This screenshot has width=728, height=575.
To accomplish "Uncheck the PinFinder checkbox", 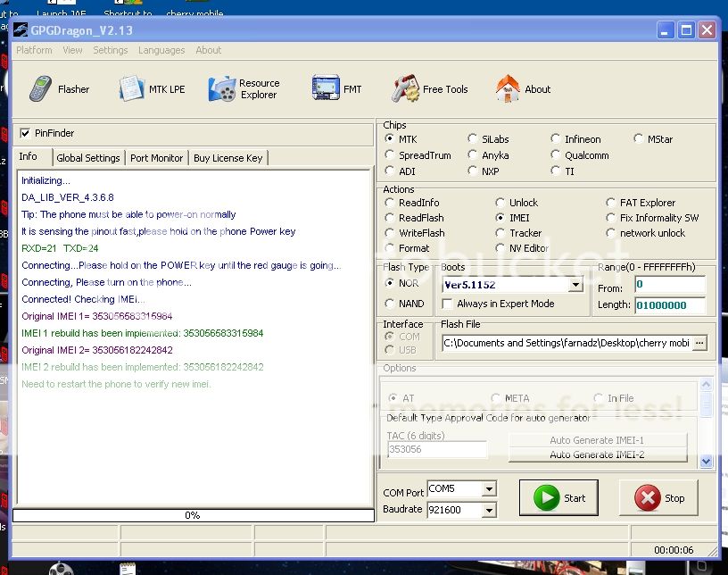I will (x=25, y=133).
